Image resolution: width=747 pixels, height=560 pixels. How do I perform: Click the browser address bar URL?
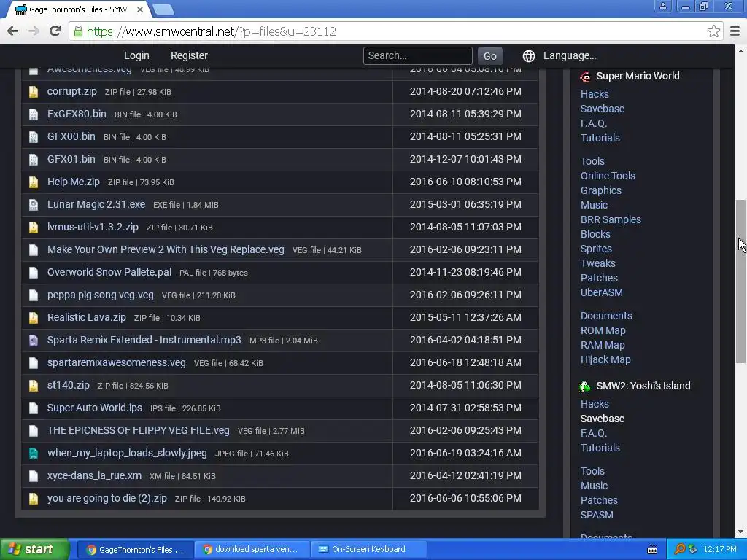coord(212,31)
